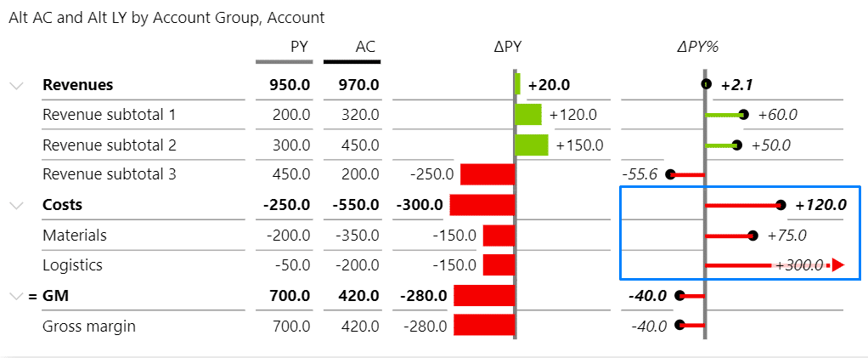Click the PY column header

299,48
